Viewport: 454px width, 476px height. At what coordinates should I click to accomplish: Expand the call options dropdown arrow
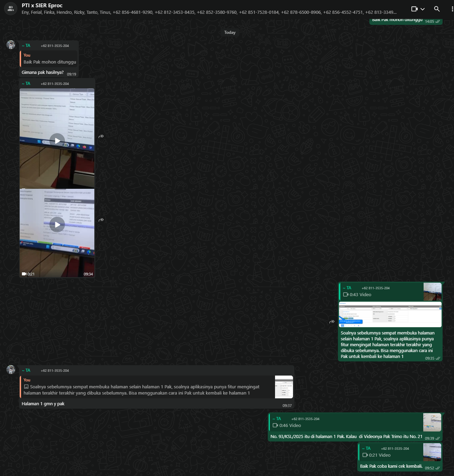(423, 9)
